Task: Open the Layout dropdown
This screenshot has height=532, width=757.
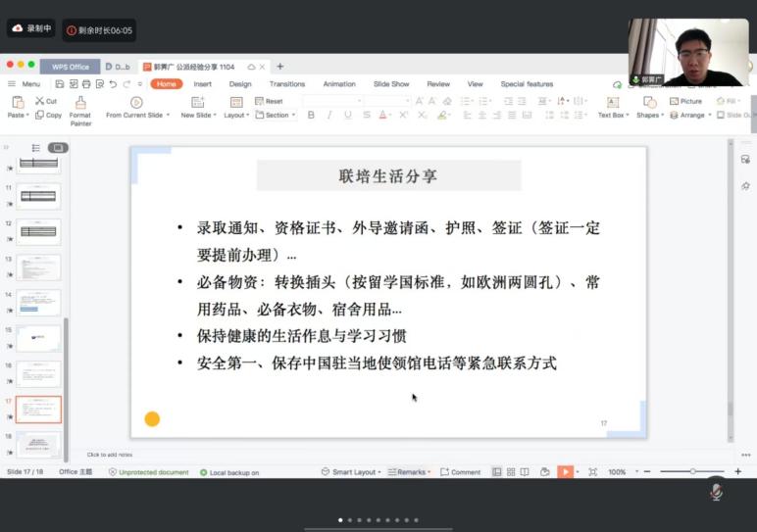Action: 235,115
